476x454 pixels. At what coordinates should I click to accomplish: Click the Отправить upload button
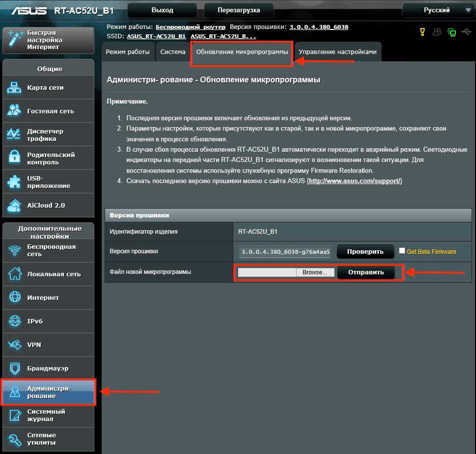(x=365, y=272)
